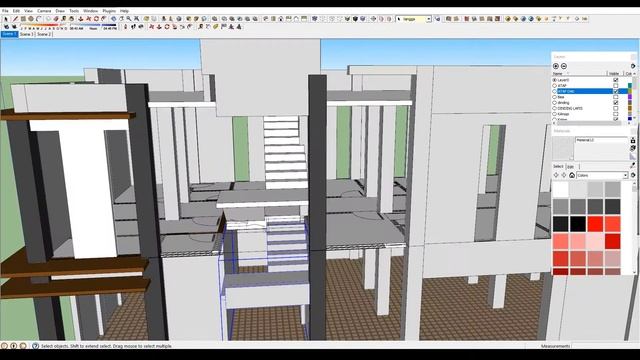Toggle visibility of DINDING LANTAI layer

[616, 108]
